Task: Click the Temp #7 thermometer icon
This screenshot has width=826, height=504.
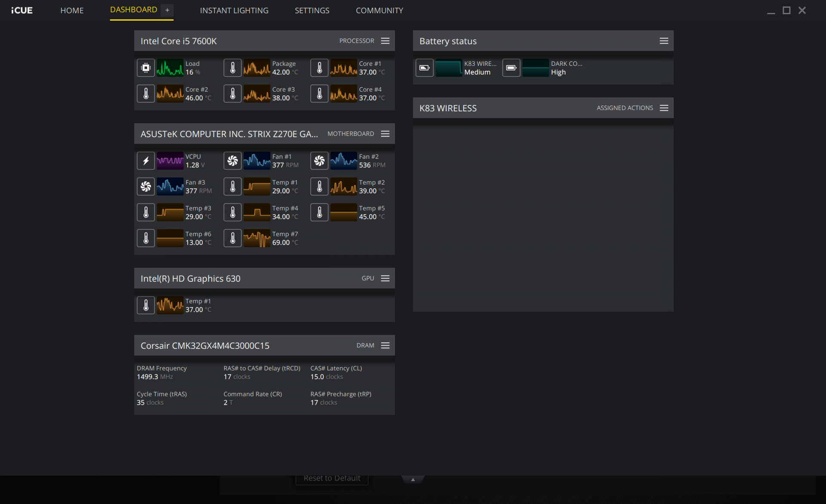Action: (x=233, y=238)
